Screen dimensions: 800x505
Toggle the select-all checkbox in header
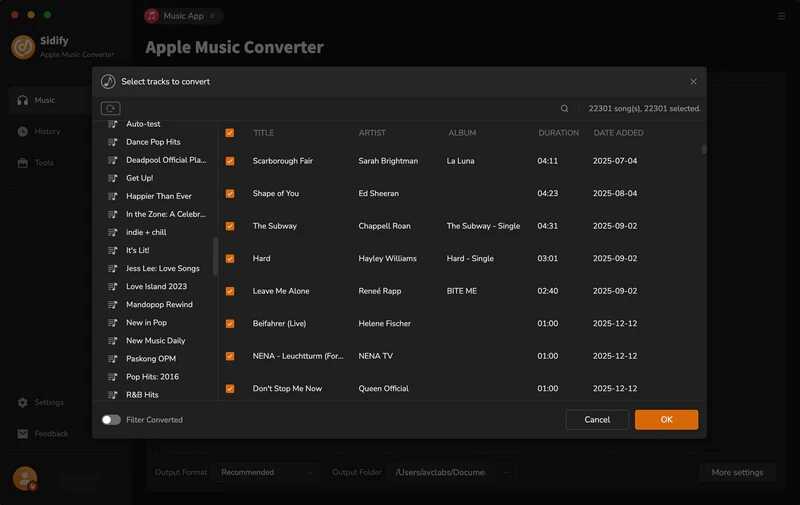click(x=230, y=133)
